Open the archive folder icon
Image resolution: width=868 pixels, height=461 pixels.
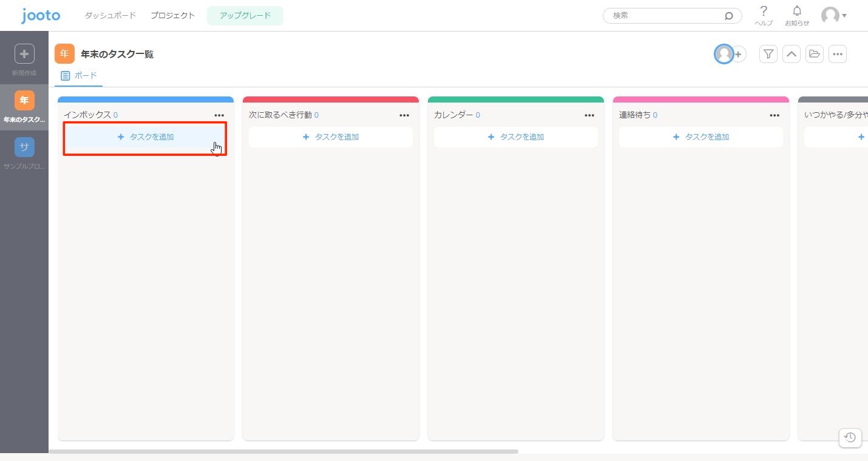click(x=815, y=54)
